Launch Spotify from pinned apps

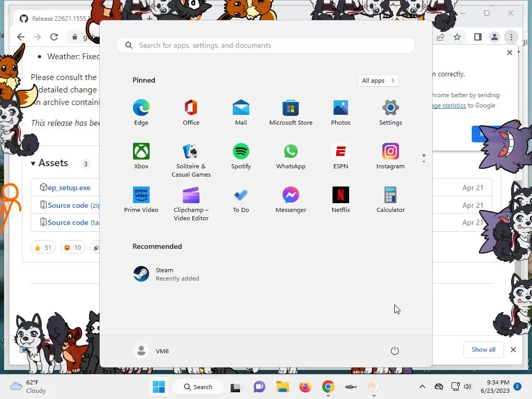pos(241,156)
